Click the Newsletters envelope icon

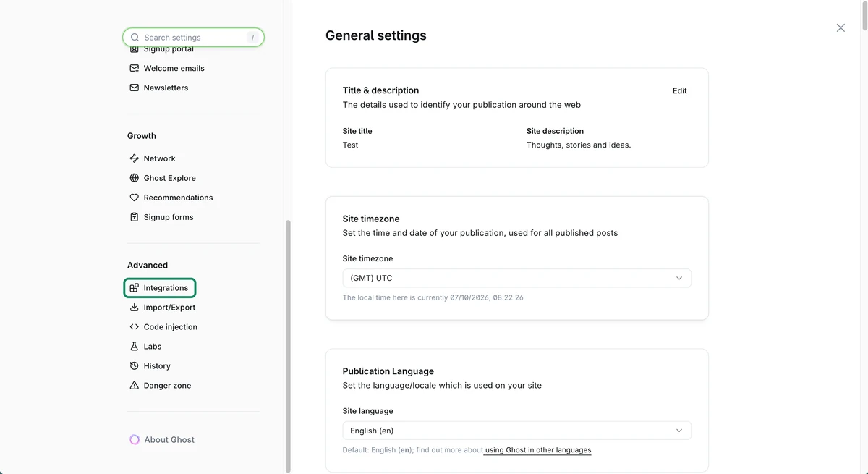tap(134, 88)
